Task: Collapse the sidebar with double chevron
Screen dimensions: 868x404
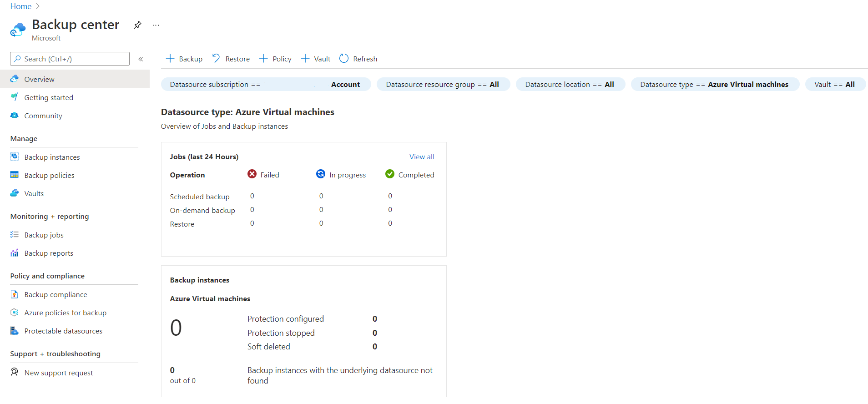Action: coord(141,59)
